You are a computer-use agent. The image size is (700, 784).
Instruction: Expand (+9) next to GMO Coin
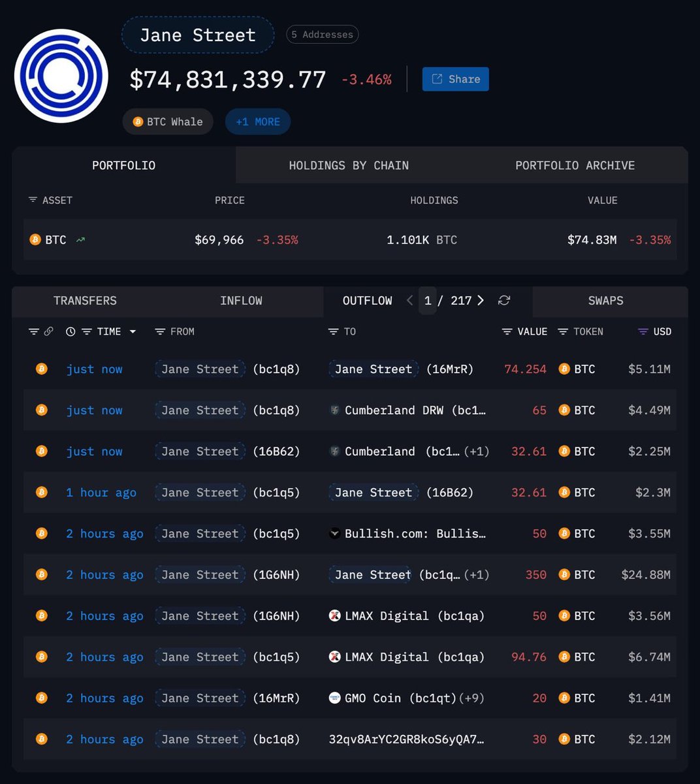[471, 698]
